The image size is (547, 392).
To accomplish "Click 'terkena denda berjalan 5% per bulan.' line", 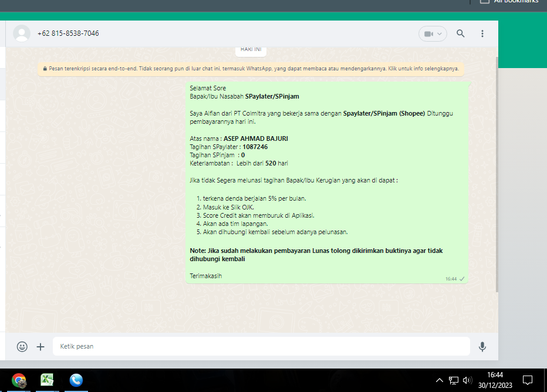I will point(254,198).
